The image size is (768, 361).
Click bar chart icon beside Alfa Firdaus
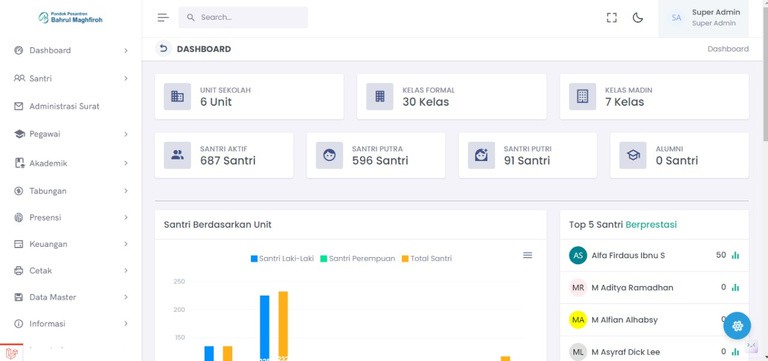coord(735,255)
